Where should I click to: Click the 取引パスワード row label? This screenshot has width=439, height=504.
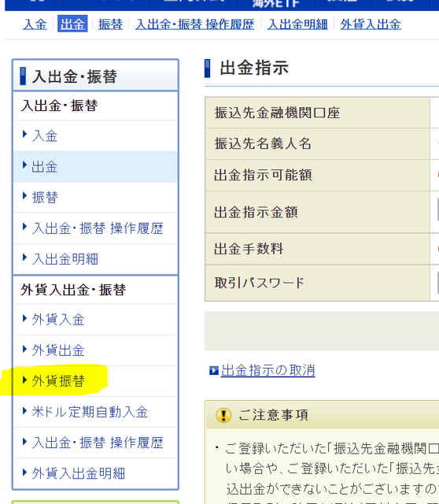click(259, 283)
